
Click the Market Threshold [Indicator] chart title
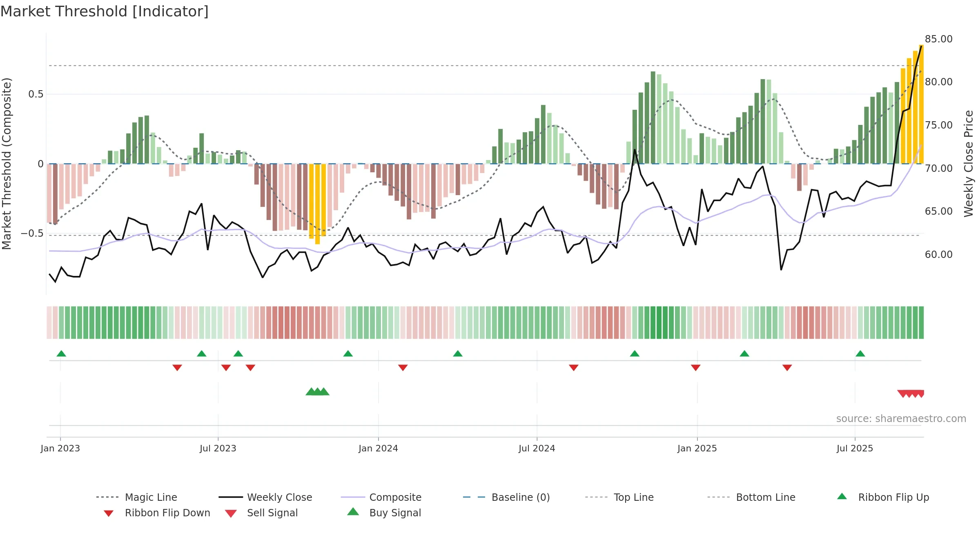click(x=105, y=11)
